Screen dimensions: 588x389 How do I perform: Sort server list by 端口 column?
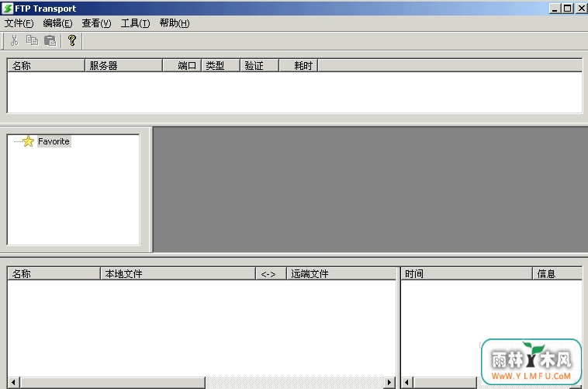tap(182, 66)
